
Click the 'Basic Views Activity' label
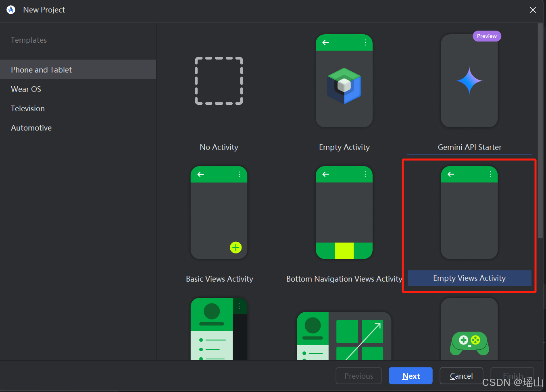pos(219,279)
